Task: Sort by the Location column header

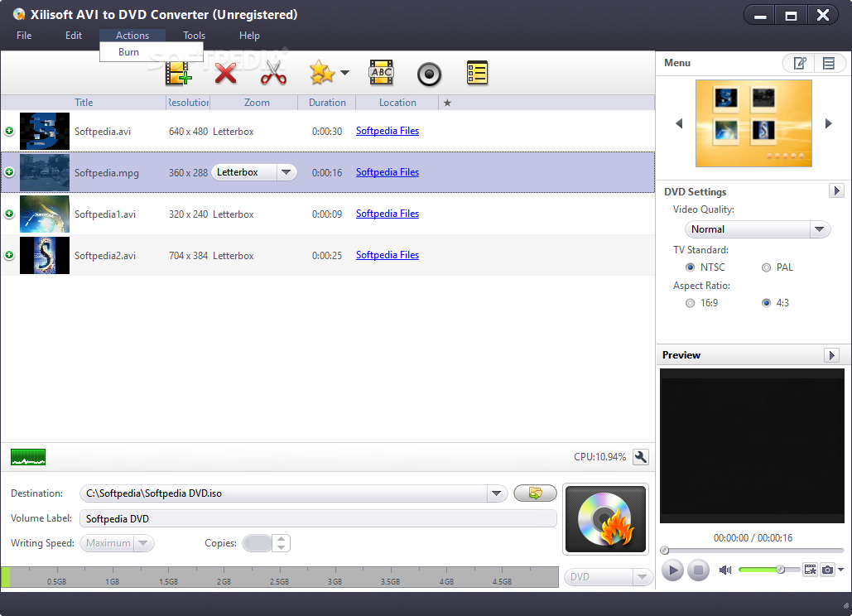Action: pyautogui.click(x=397, y=103)
